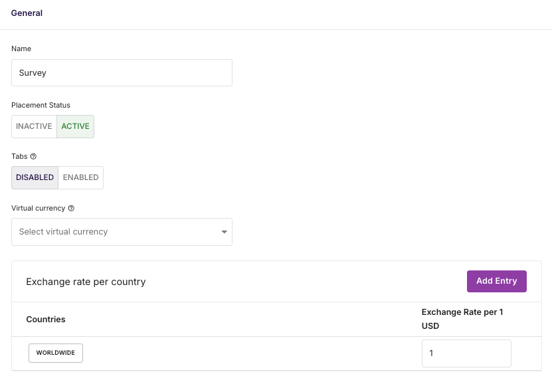Click the Exchange Rate per 1 USD header
The height and width of the screenshot is (392, 552).
(462, 319)
